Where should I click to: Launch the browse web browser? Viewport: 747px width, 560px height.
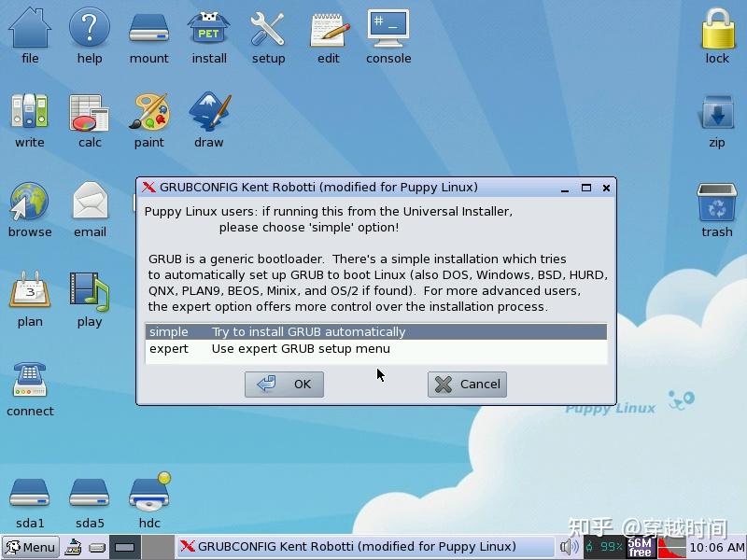[x=29, y=203]
